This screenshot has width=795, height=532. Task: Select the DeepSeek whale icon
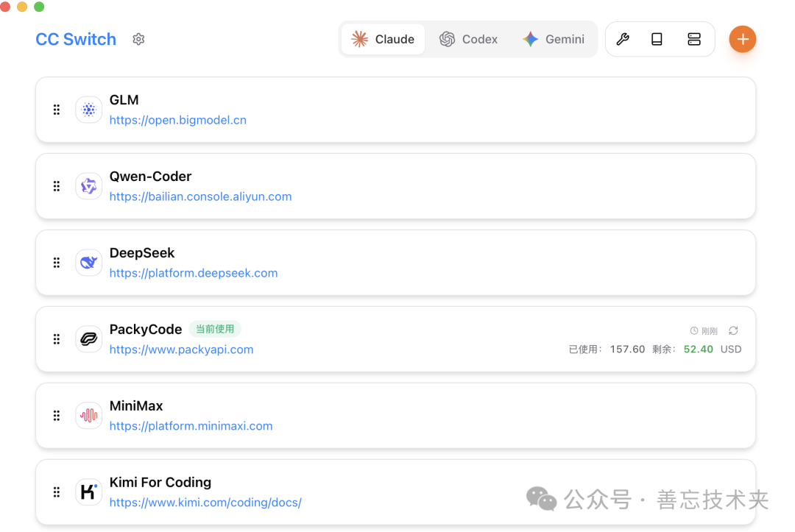88,262
